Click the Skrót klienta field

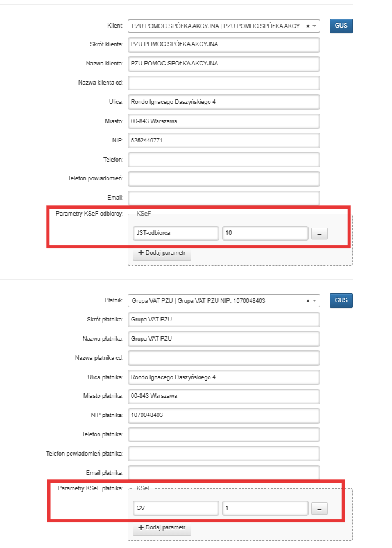pos(223,45)
